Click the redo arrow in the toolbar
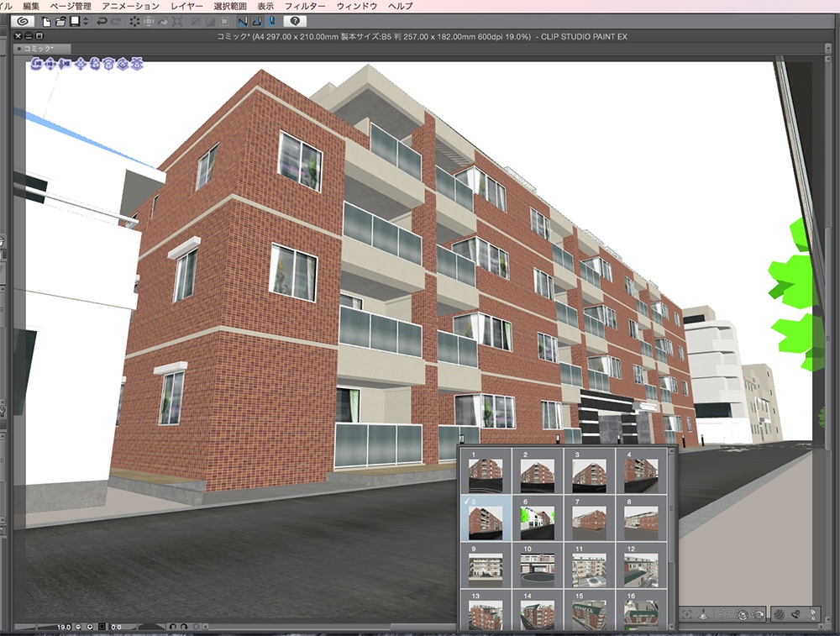840x636 pixels. coord(114,23)
